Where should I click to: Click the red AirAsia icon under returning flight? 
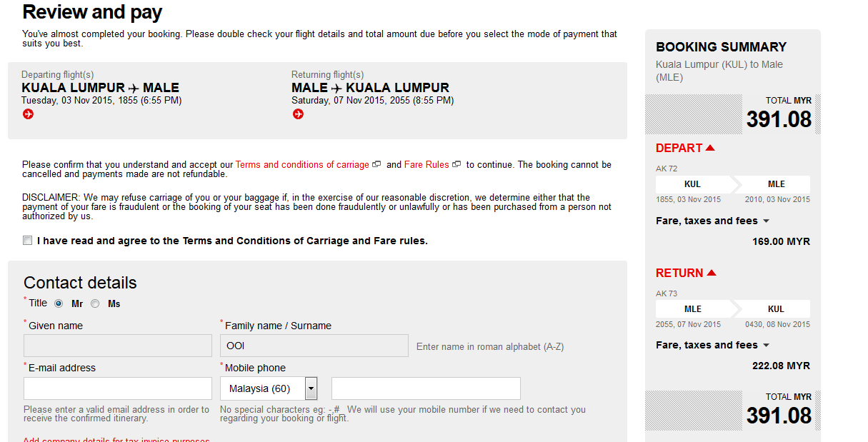298,114
